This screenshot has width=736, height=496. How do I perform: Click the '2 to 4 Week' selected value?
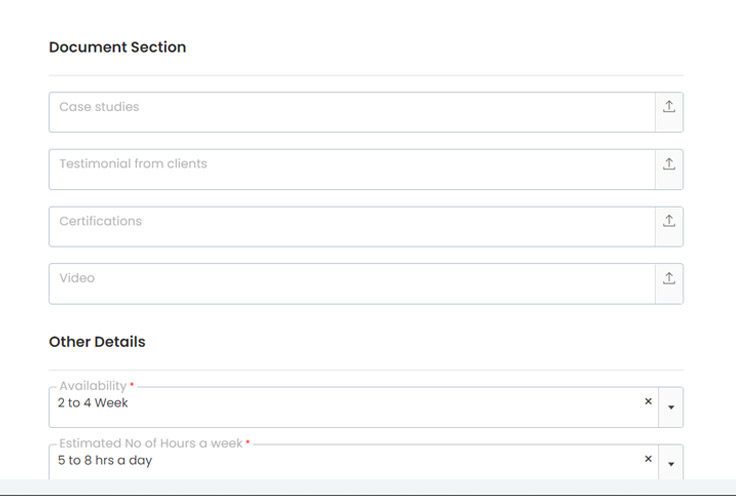point(93,403)
